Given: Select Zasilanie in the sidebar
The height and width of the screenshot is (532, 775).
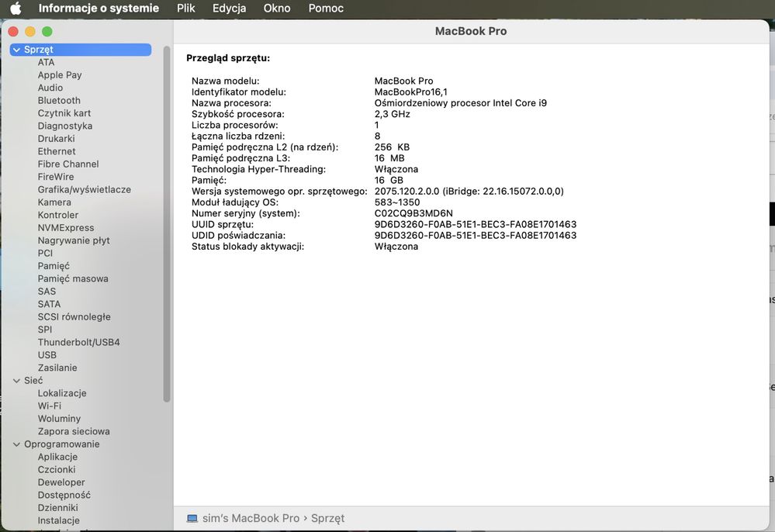Looking at the screenshot, I should tap(57, 368).
